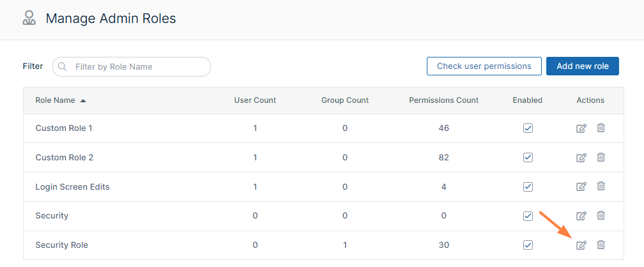The height and width of the screenshot is (267, 644).
Task: Click the edit icon for Custom Role 2
Action: pyautogui.click(x=581, y=158)
